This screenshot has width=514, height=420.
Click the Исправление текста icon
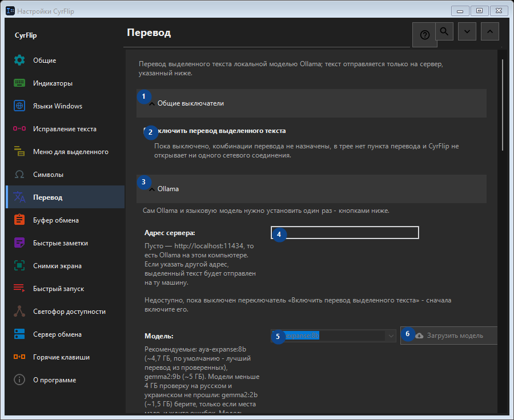(19, 129)
